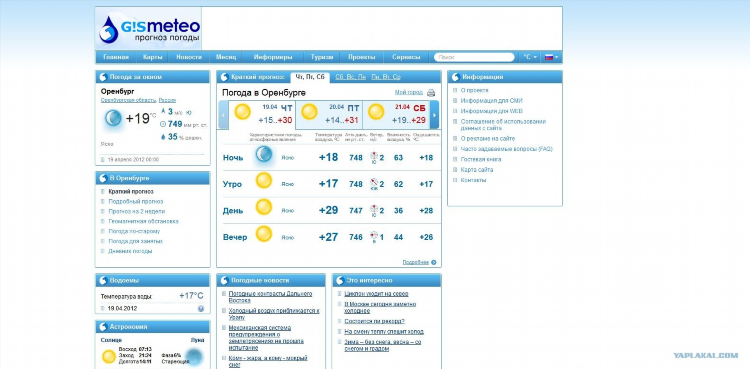Open the Прогноз на 2 недели link
Screen dimensions: 750x369
tap(137, 211)
